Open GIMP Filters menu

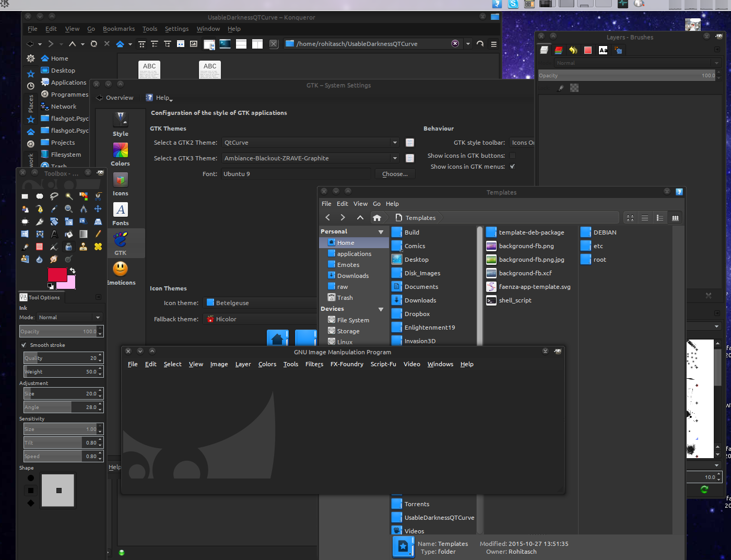click(314, 364)
